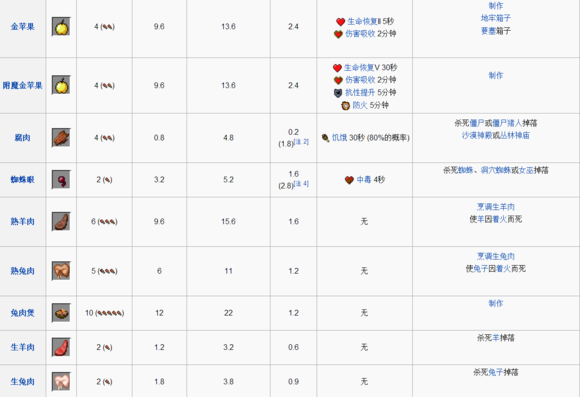Follow the 防火 effect link
This screenshot has height=397, width=580.
point(360,105)
